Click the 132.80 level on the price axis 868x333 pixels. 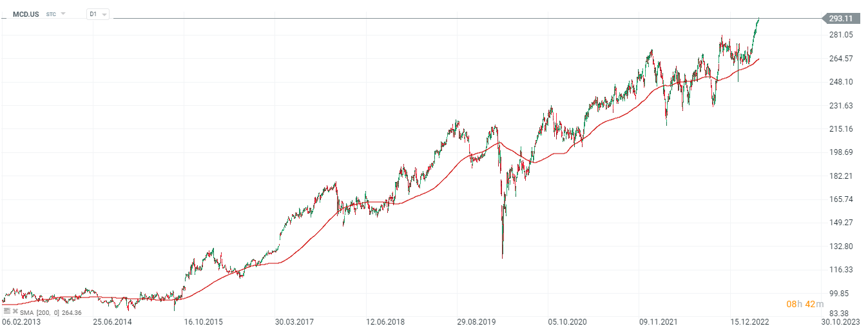click(x=840, y=247)
